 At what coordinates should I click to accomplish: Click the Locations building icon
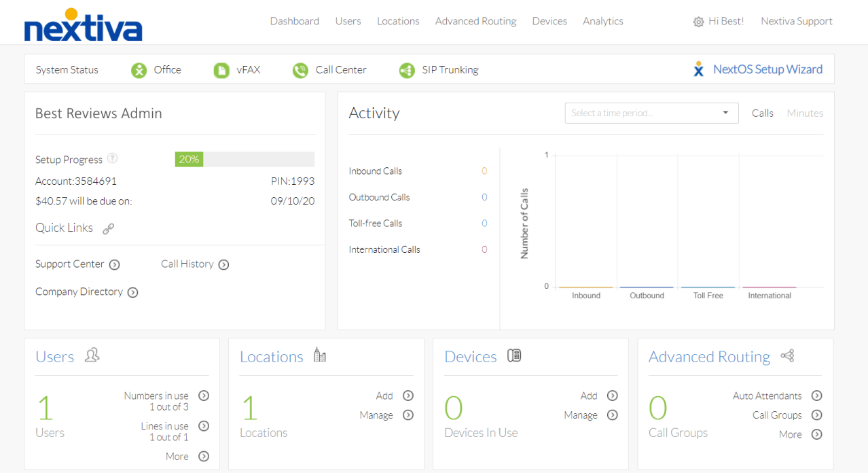320,355
